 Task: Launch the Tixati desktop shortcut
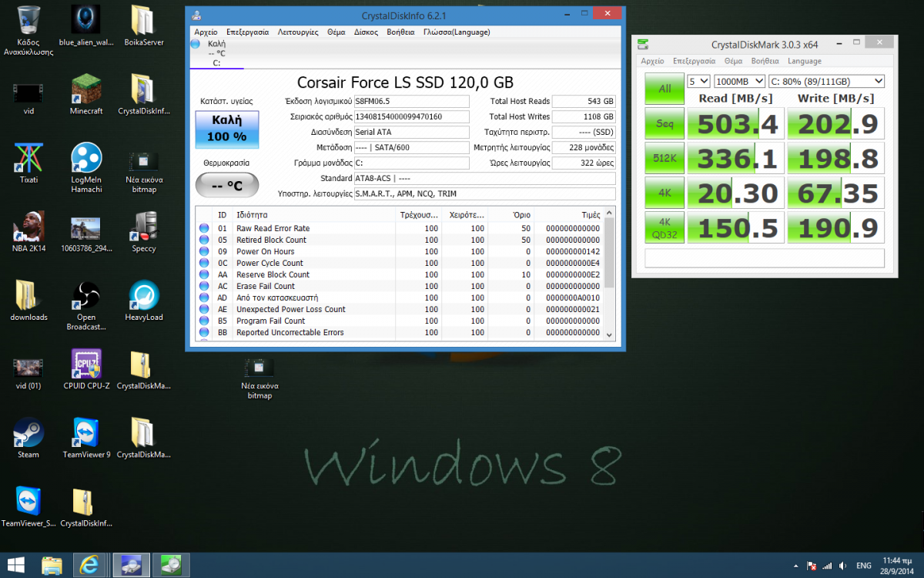tap(28, 163)
